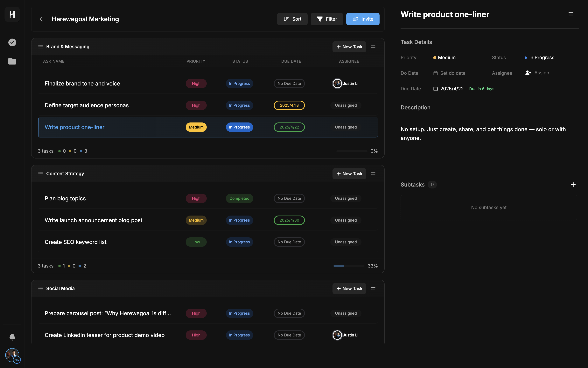Viewport: 588px width, 368px height.
Task: Open the Sort options
Action: point(292,19)
